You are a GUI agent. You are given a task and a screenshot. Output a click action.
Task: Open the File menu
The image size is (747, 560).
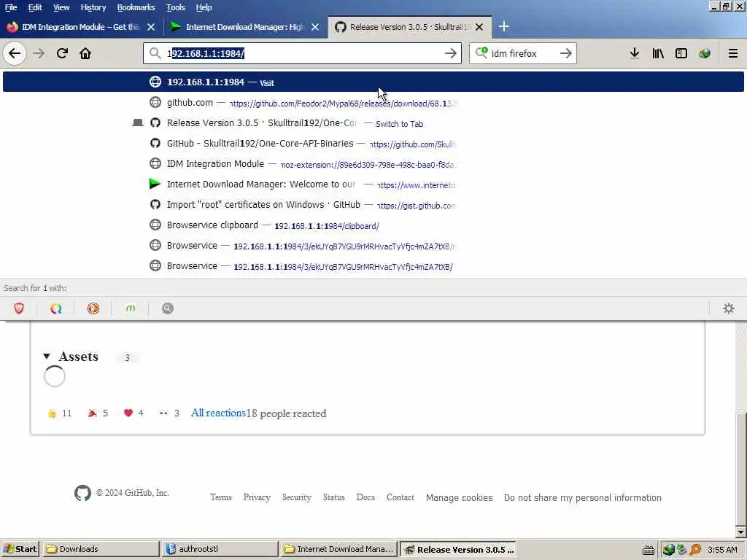click(11, 7)
